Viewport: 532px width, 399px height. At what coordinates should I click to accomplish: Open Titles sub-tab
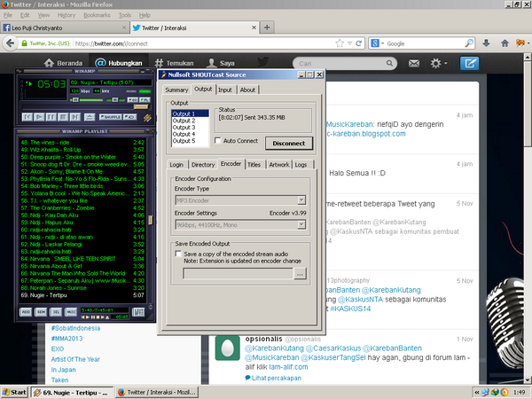coord(254,165)
